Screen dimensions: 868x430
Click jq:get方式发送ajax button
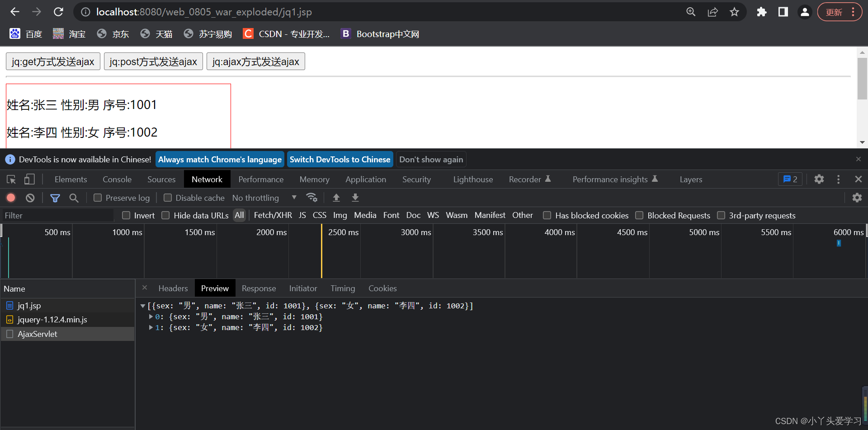coord(53,61)
